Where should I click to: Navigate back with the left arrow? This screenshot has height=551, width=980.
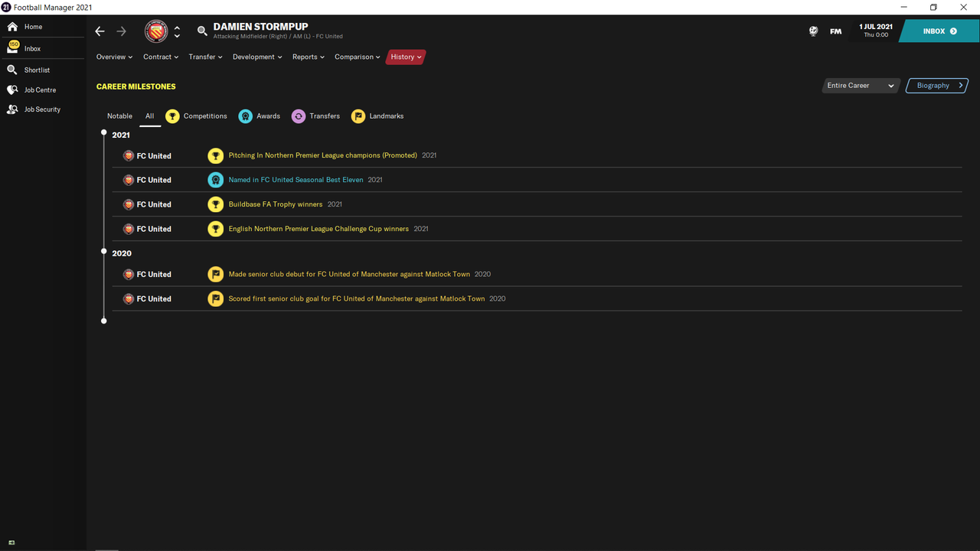coord(100,31)
